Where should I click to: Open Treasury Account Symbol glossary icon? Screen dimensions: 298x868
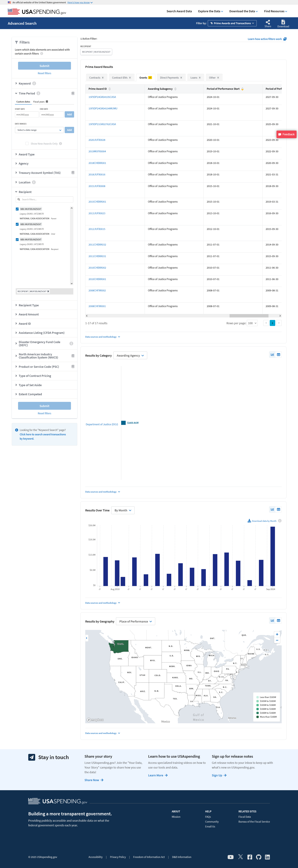tap(73, 173)
